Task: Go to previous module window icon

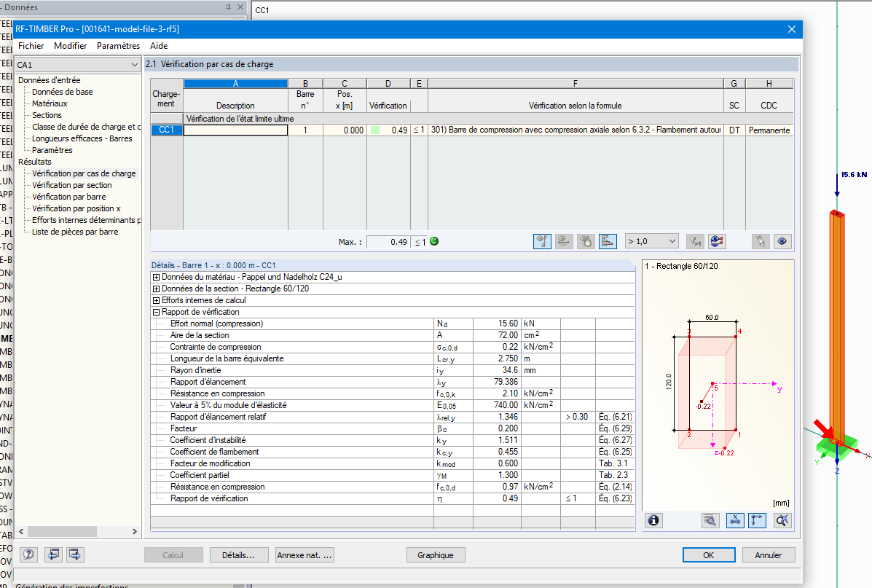Action: [x=53, y=554]
